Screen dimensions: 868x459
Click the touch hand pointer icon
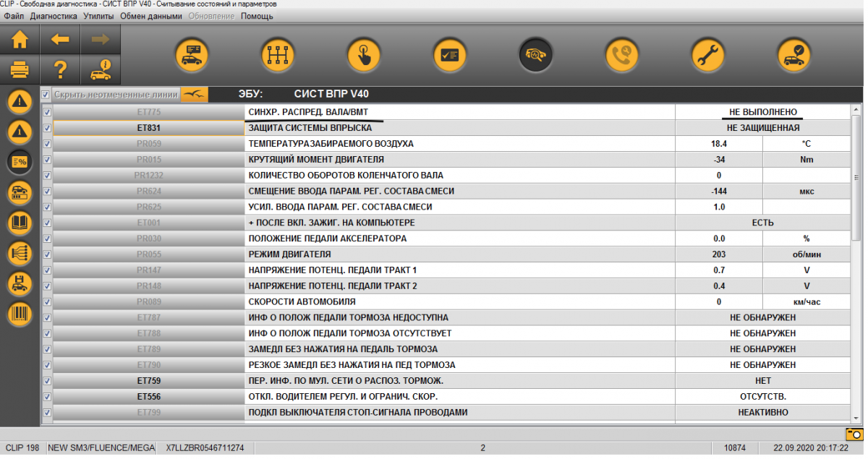[364, 54]
